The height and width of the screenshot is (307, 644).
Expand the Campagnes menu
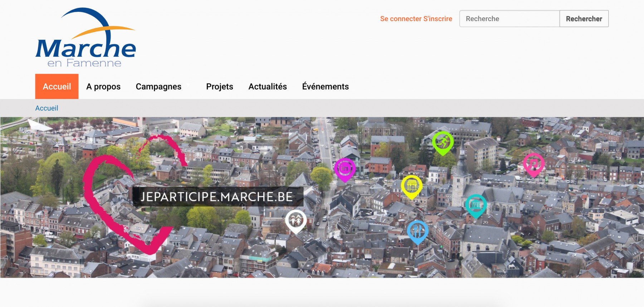pyautogui.click(x=158, y=86)
